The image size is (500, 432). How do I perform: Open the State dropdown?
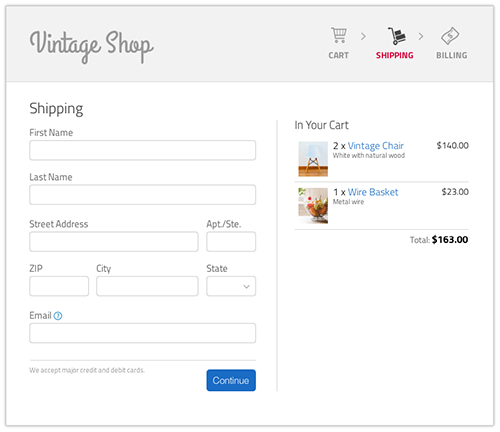(231, 286)
